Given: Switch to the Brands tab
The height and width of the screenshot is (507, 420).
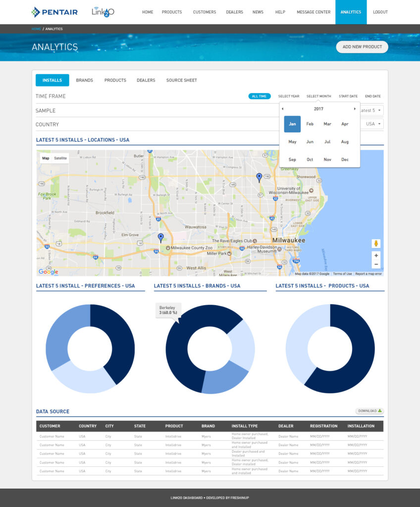Looking at the screenshot, I should [84, 80].
